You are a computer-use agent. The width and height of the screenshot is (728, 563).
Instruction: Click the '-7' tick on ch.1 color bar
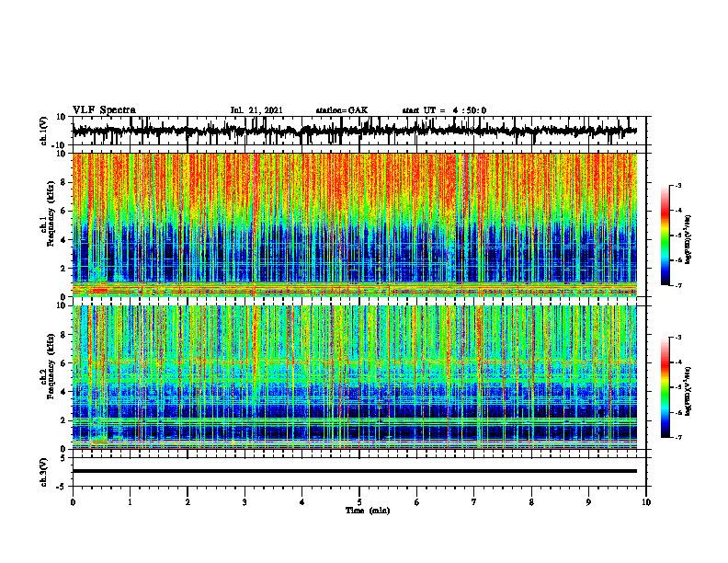pyautogui.click(x=677, y=285)
